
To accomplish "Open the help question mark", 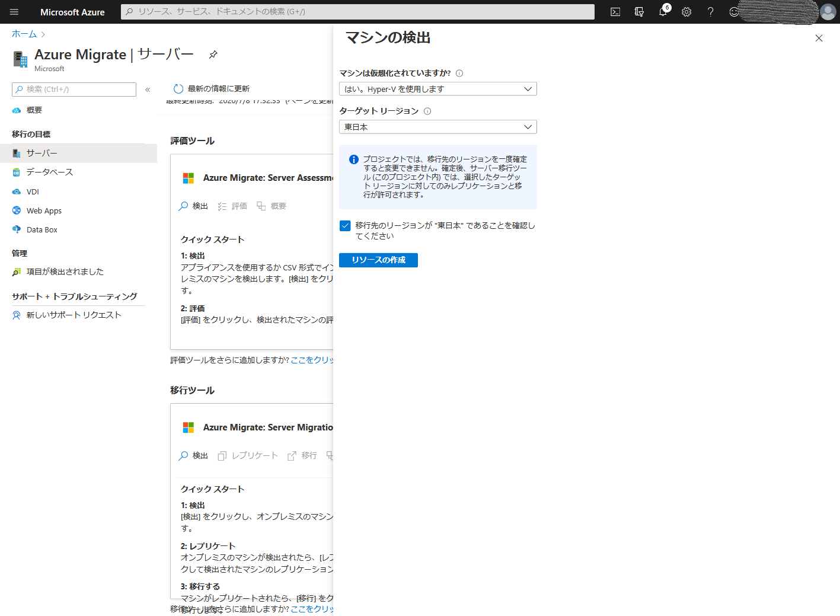I will tap(710, 12).
